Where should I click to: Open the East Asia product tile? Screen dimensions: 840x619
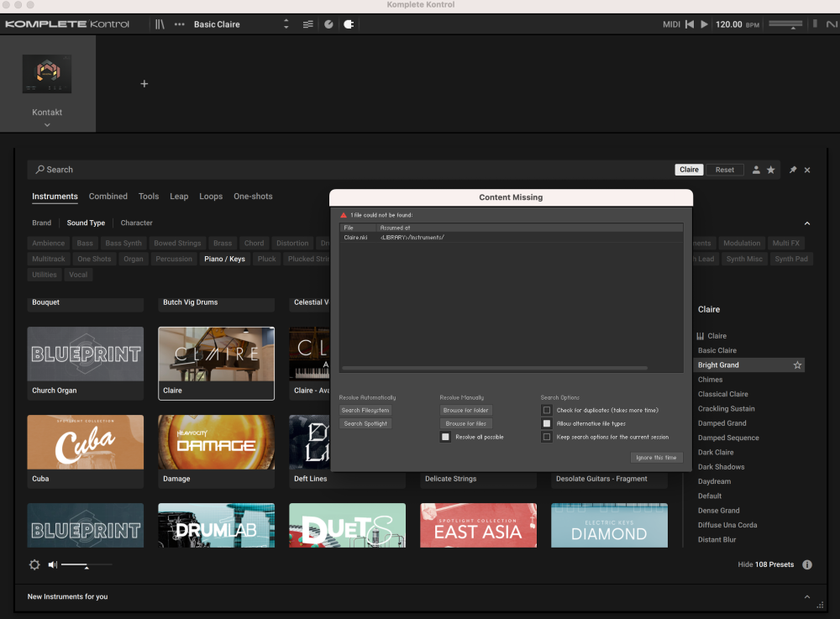(479, 525)
